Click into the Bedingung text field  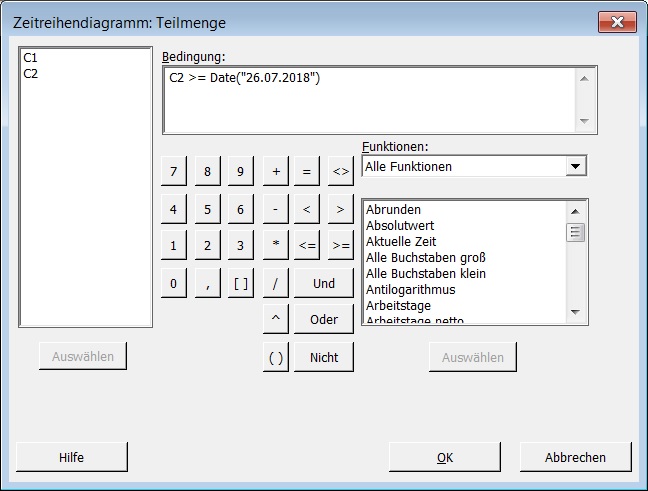(x=369, y=100)
